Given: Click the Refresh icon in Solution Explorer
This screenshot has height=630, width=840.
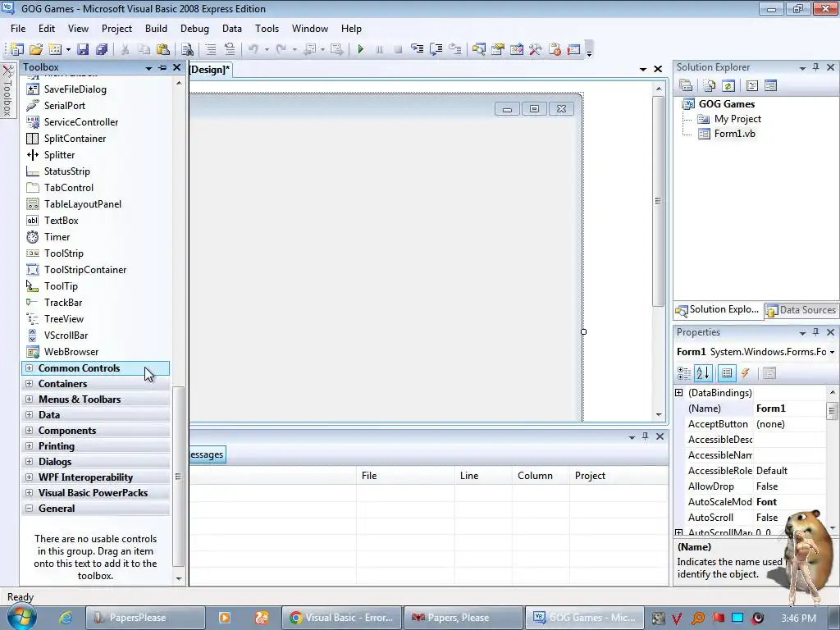Looking at the screenshot, I should [728, 85].
